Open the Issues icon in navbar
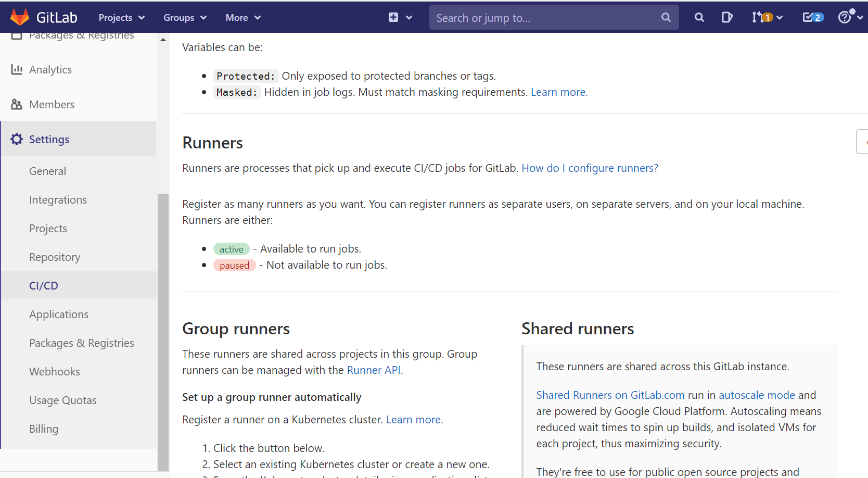 pyautogui.click(x=727, y=18)
